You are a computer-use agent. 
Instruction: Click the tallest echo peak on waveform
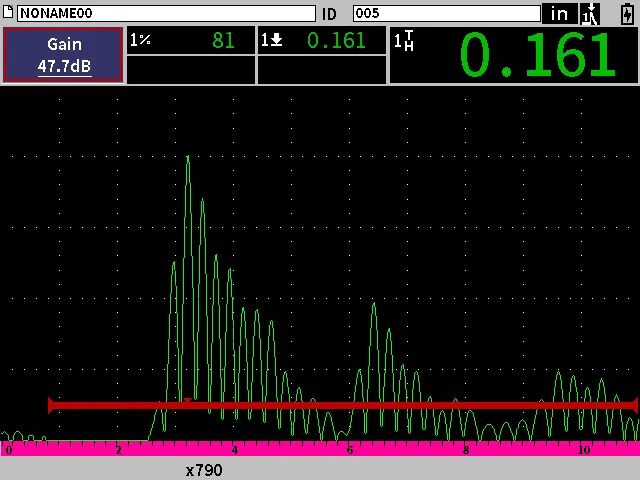[187, 160]
